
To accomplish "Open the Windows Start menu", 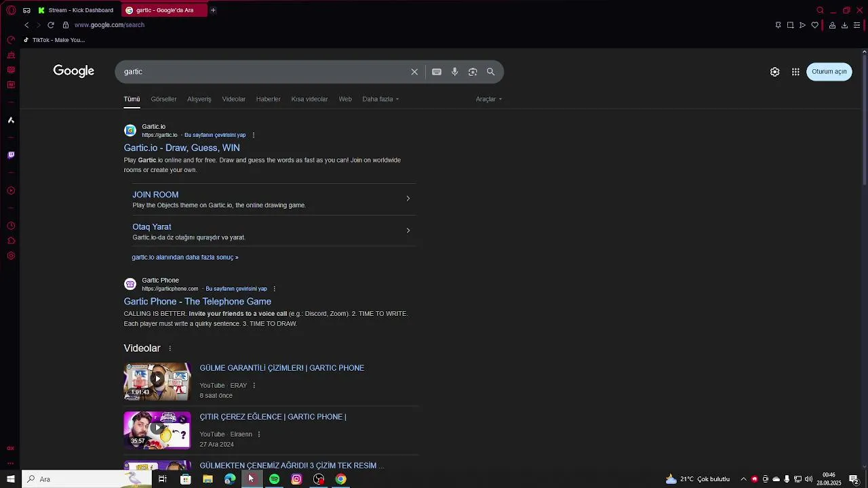I will coord(11,479).
